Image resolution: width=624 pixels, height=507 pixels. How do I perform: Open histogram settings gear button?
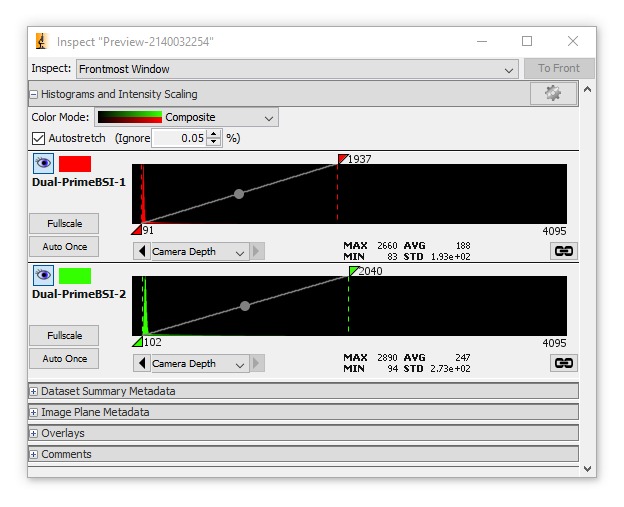pyautogui.click(x=554, y=94)
